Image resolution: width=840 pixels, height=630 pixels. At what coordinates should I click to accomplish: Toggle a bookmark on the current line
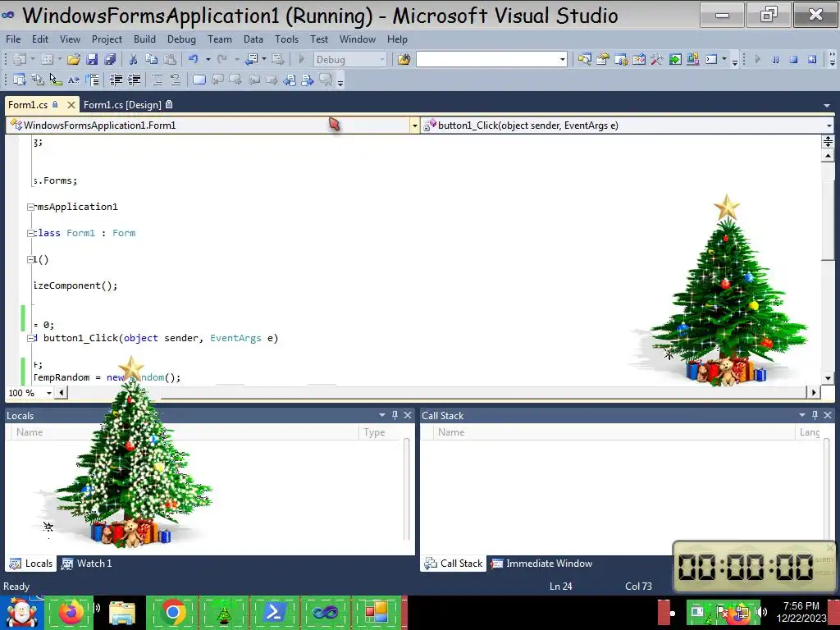[x=199, y=80]
